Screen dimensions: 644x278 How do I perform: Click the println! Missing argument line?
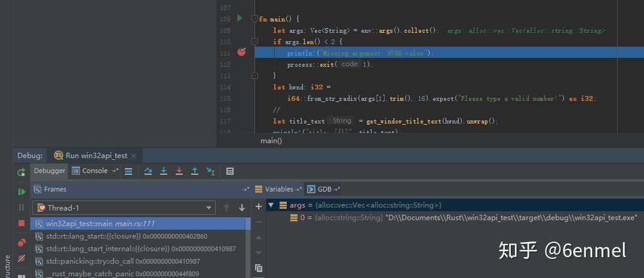[x=360, y=53]
